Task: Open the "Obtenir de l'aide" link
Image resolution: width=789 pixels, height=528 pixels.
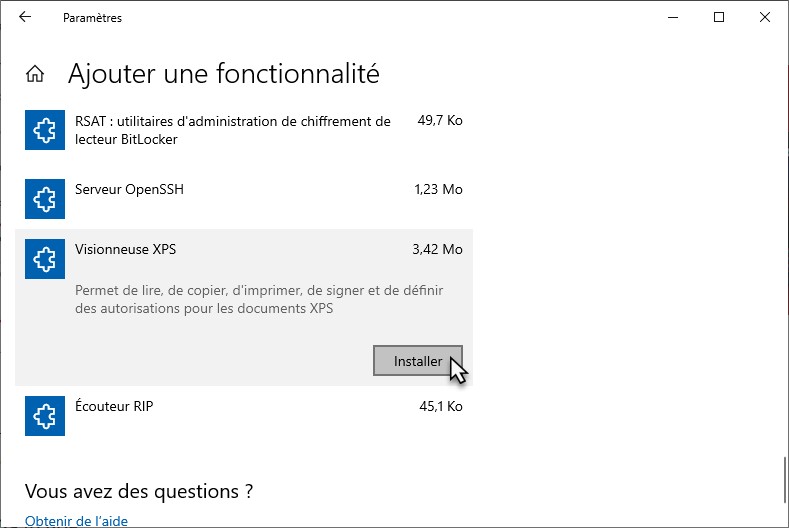Action: coord(76,521)
